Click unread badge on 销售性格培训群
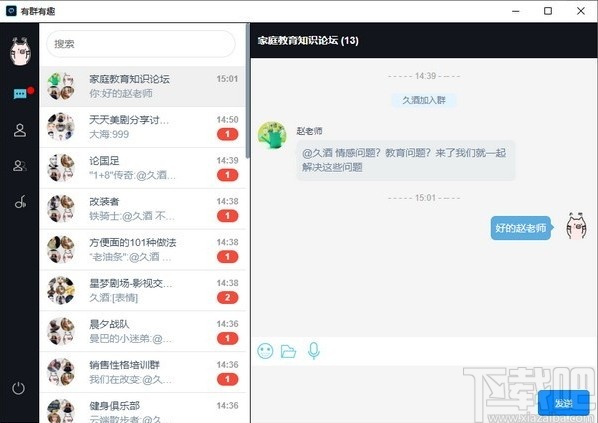 pos(228,379)
